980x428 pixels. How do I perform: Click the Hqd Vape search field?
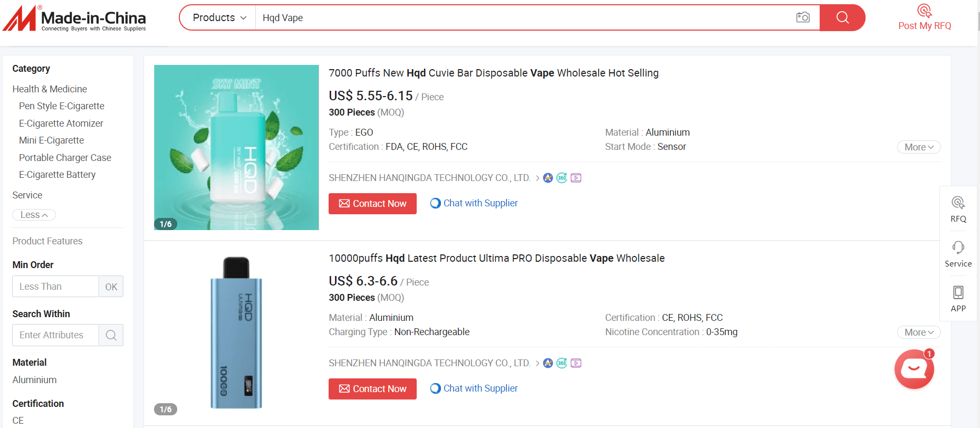tap(522, 18)
